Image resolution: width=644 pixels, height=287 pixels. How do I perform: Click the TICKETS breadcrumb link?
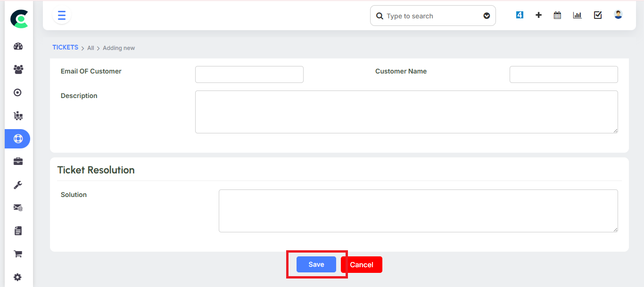point(65,48)
